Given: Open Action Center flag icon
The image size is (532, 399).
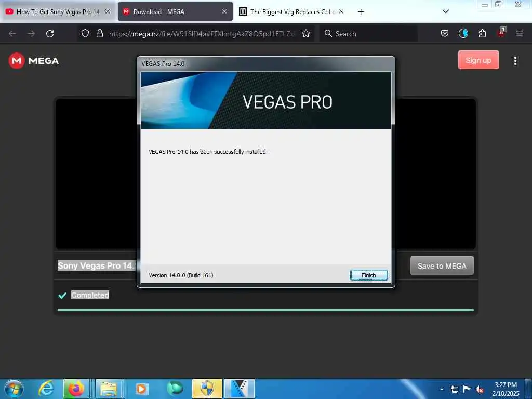Looking at the screenshot, I should [x=467, y=389].
